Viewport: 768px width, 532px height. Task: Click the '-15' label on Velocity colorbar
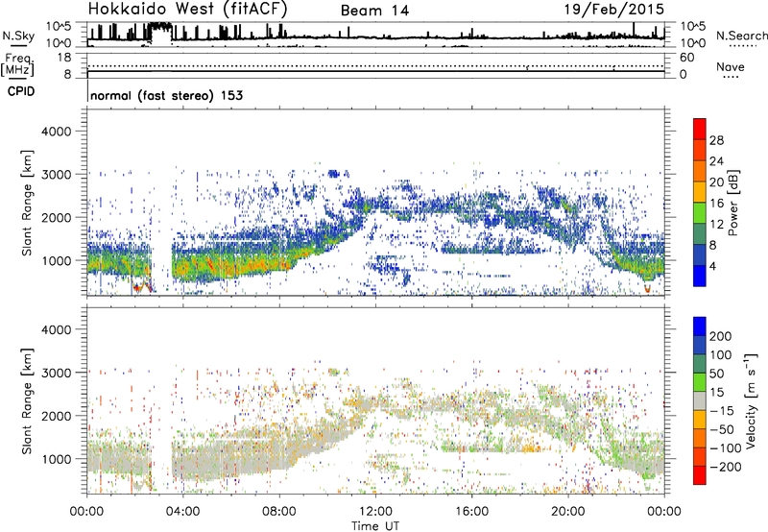(x=722, y=411)
